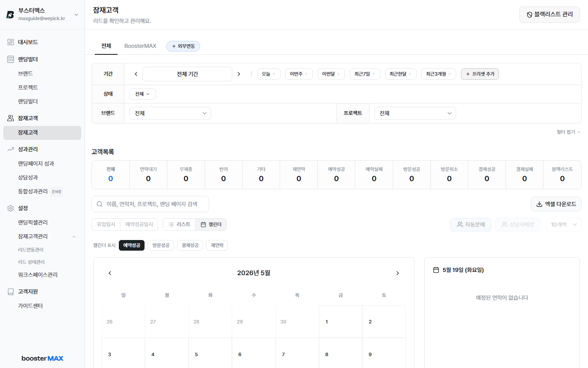Select May 6 calendar cell
This screenshot has width=588, height=368.
coord(254,353)
